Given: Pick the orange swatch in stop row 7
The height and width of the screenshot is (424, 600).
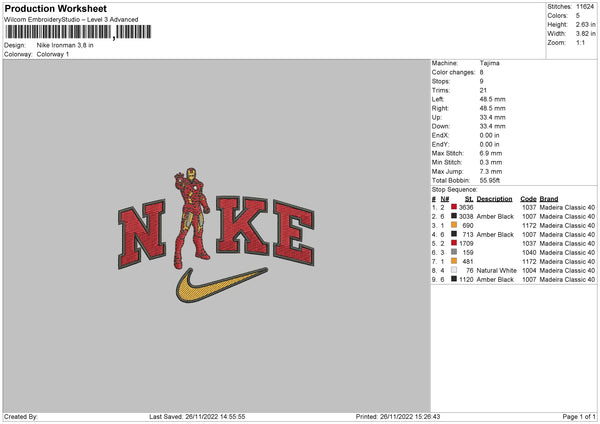Looking at the screenshot, I should [x=454, y=261].
